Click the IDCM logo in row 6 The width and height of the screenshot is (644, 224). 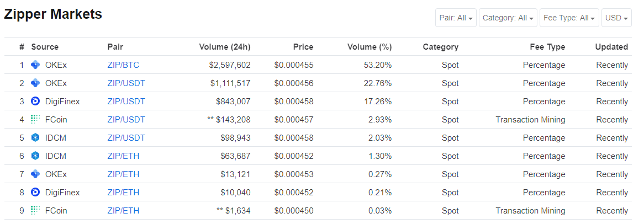[x=36, y=156]
